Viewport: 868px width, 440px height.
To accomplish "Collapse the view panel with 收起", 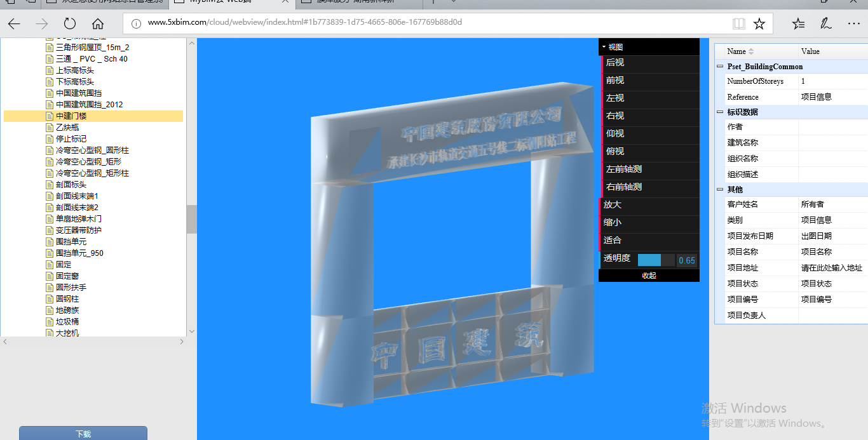I will coord(649,276).
